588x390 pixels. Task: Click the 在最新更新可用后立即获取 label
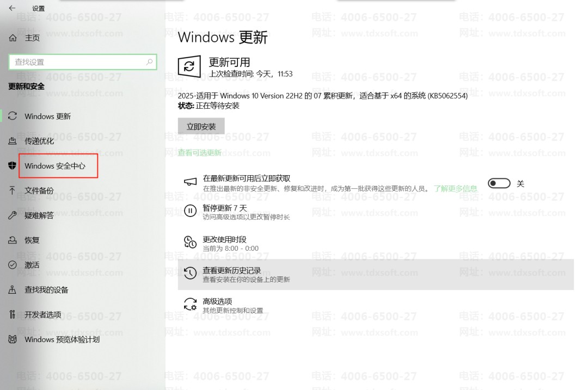click(x=247, y=178)
